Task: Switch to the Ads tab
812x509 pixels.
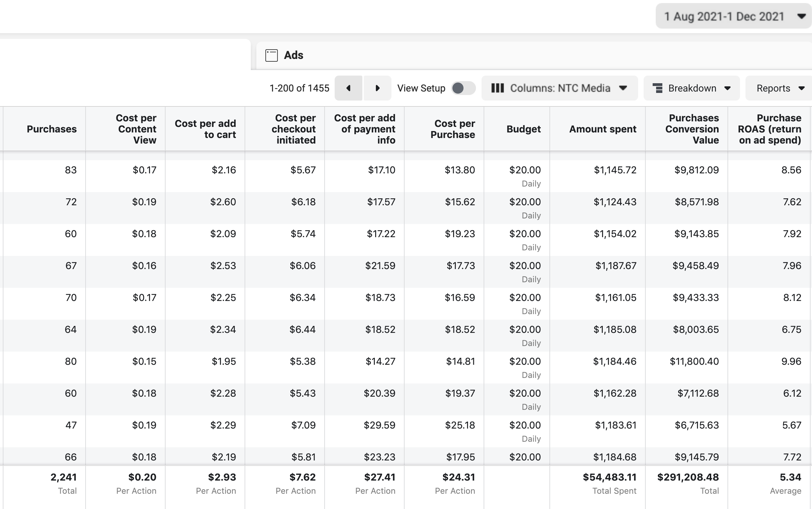Action: tap(293, 55)
